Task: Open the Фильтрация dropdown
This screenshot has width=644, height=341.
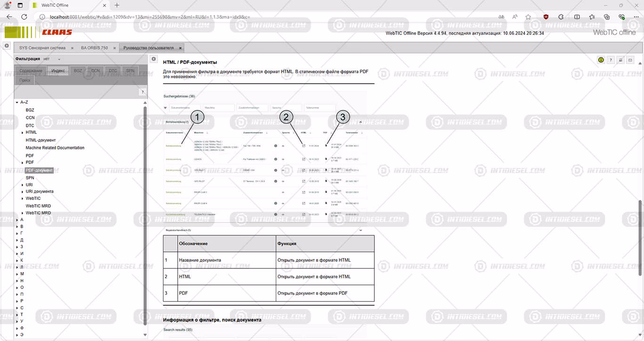Action: (x=59, y=59)
